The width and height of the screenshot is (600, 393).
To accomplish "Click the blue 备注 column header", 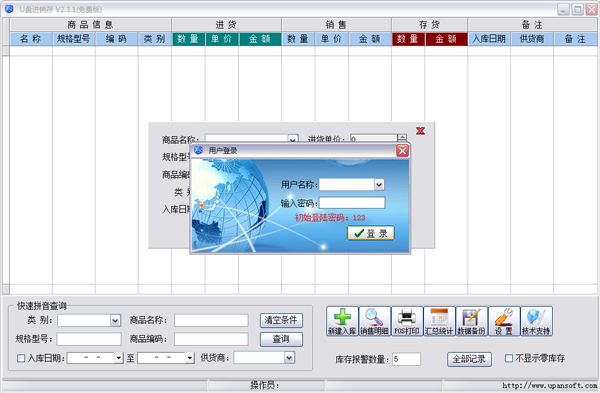I will pos(576,39).
